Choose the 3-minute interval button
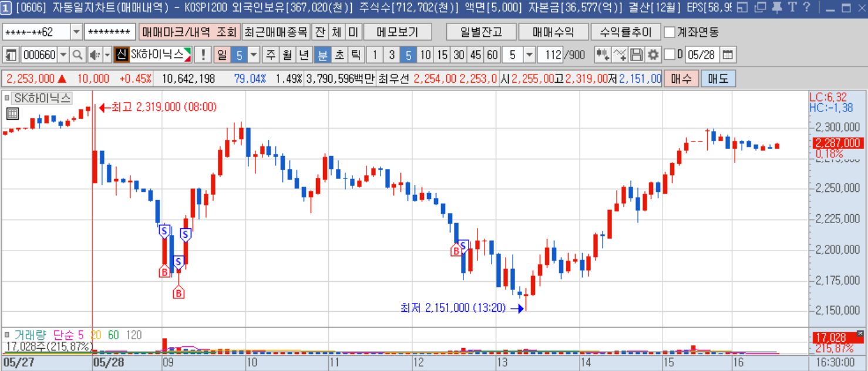Viewport: 868px width, 371px height. [x=392, y=55]
